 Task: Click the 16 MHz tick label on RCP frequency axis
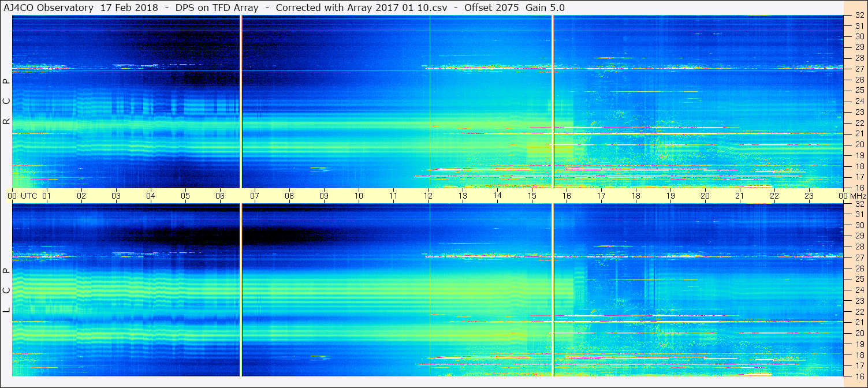[859, 187]
